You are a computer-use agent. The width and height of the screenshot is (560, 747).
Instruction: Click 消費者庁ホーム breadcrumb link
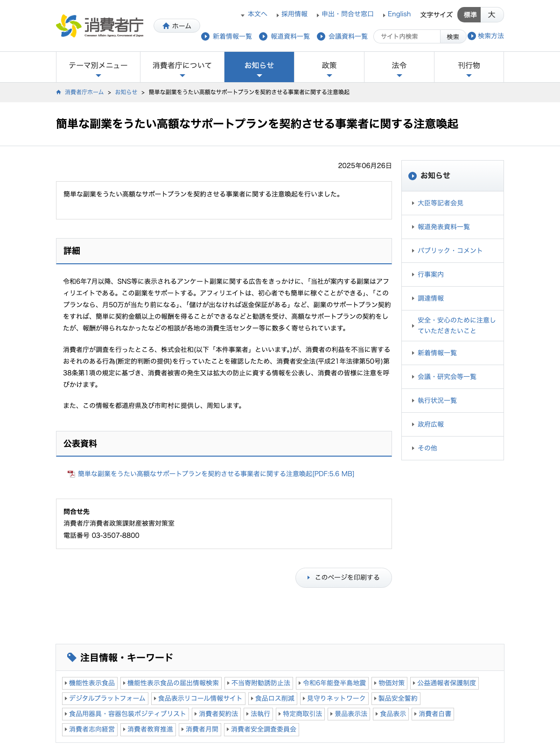[84, 92]
